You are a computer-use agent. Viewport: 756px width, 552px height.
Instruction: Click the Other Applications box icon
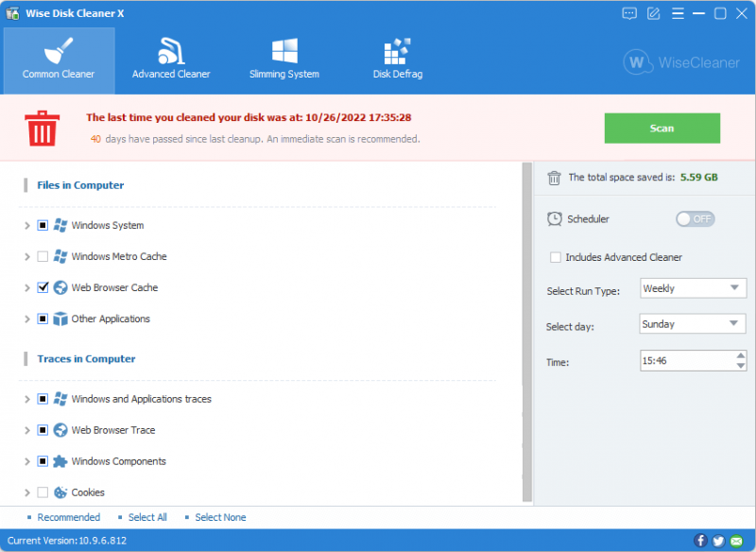click(x=60, y=319)
